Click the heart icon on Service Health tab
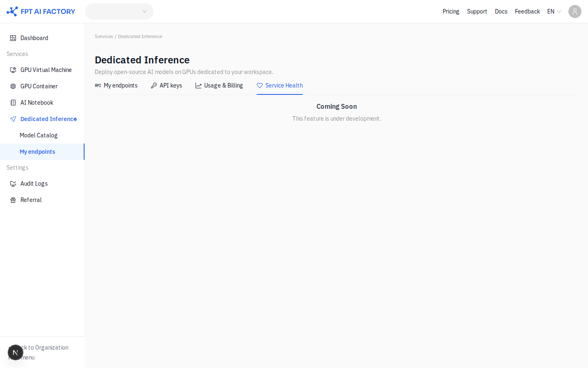This screenshot has width=588, height=368. point(260,85)
